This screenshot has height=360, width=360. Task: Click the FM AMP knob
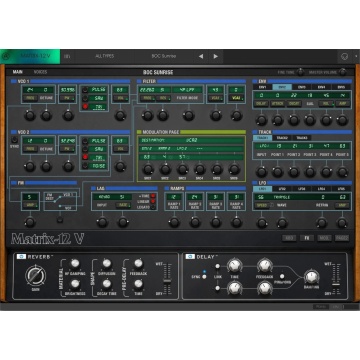coord(30,222)
